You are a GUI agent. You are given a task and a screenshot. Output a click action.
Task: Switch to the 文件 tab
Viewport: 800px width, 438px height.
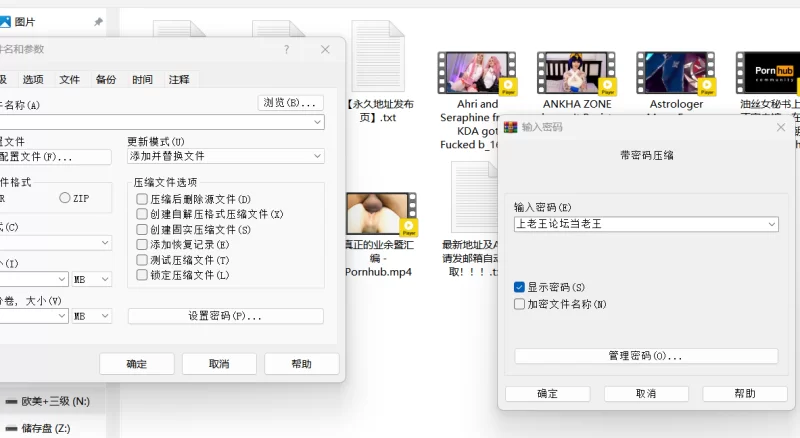point(69,79)
